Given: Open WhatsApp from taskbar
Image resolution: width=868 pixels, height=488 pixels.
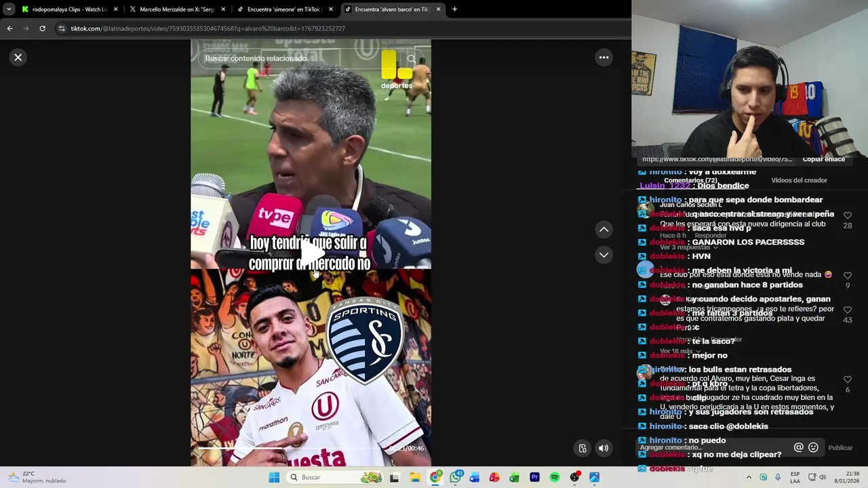Looking at the screenshot, I should point(455,477).
